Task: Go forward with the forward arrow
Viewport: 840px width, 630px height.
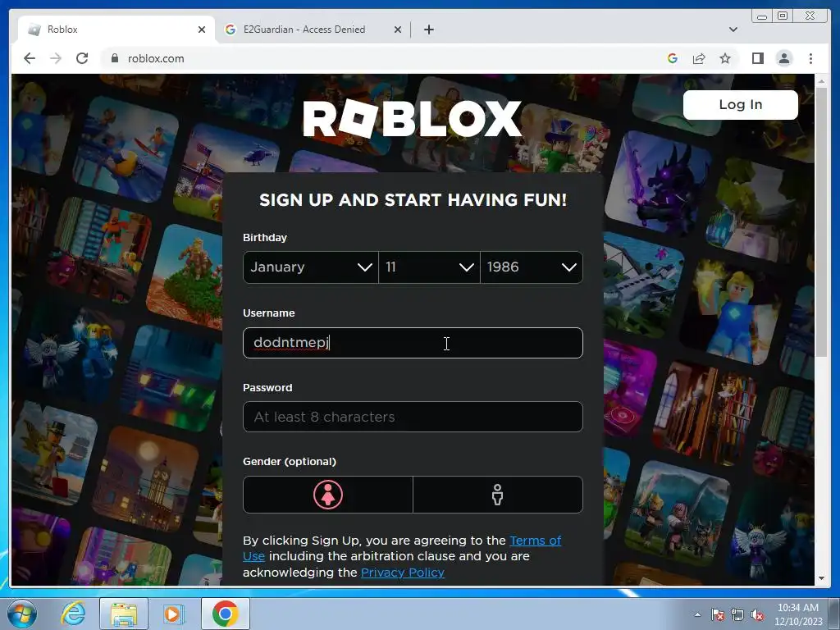Action: [x=56, y=58]
